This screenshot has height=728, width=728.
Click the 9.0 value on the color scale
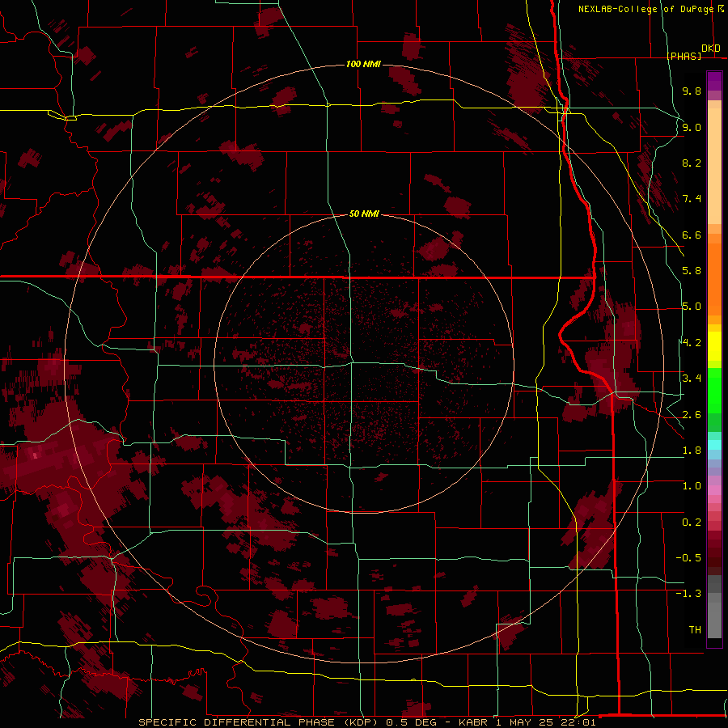coord(692,127)
